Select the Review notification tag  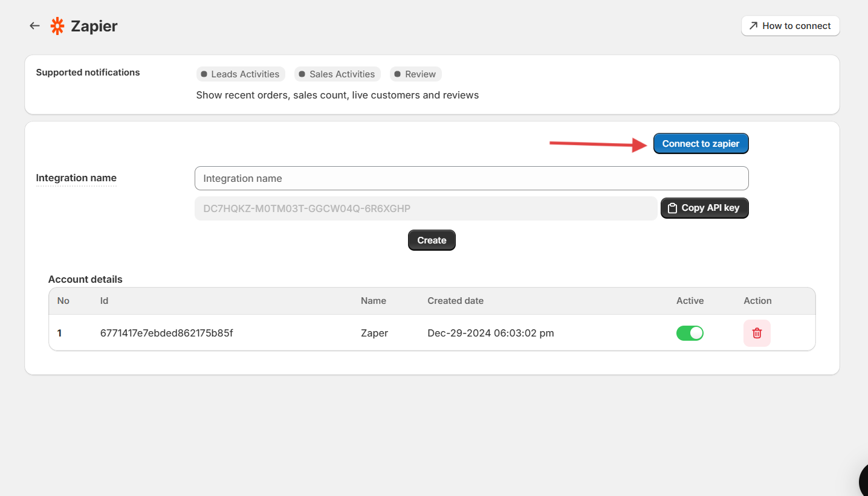click(415, 74)
